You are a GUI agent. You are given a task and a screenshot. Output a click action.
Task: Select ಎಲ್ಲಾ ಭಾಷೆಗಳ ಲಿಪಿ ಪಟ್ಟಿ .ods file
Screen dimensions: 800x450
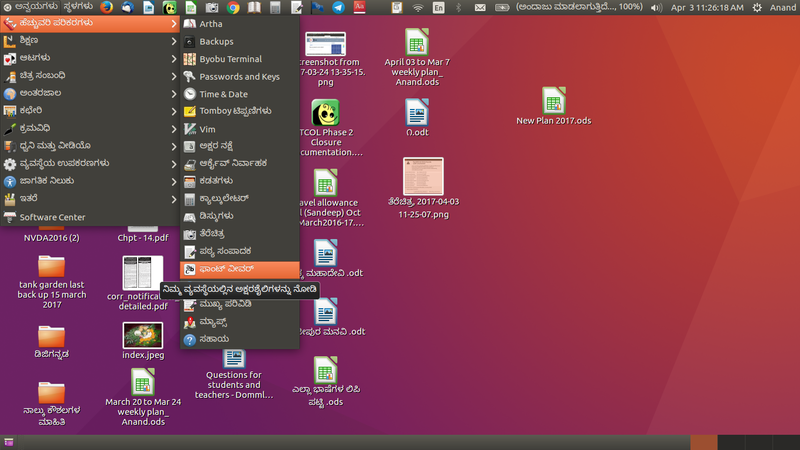coord(326,382)
